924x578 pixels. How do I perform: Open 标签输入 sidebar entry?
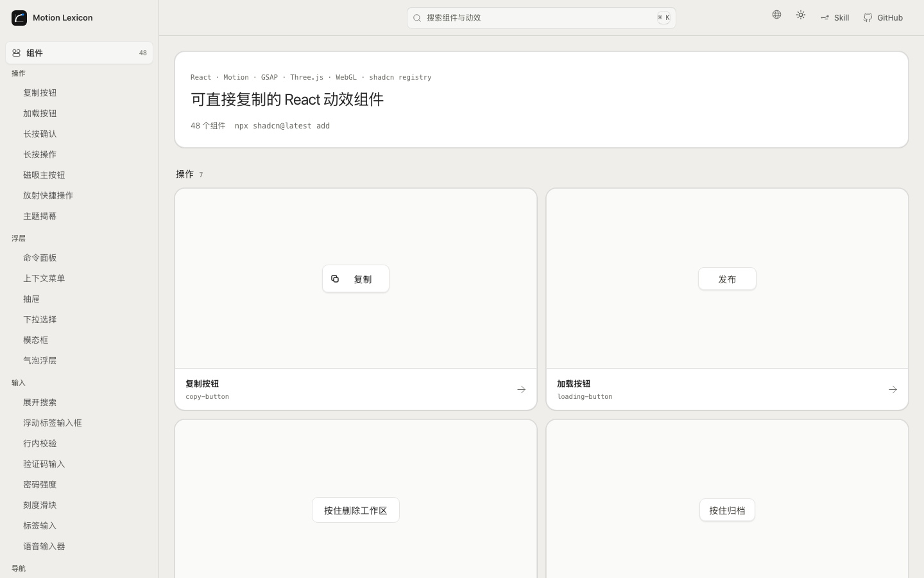pos(40,526)
